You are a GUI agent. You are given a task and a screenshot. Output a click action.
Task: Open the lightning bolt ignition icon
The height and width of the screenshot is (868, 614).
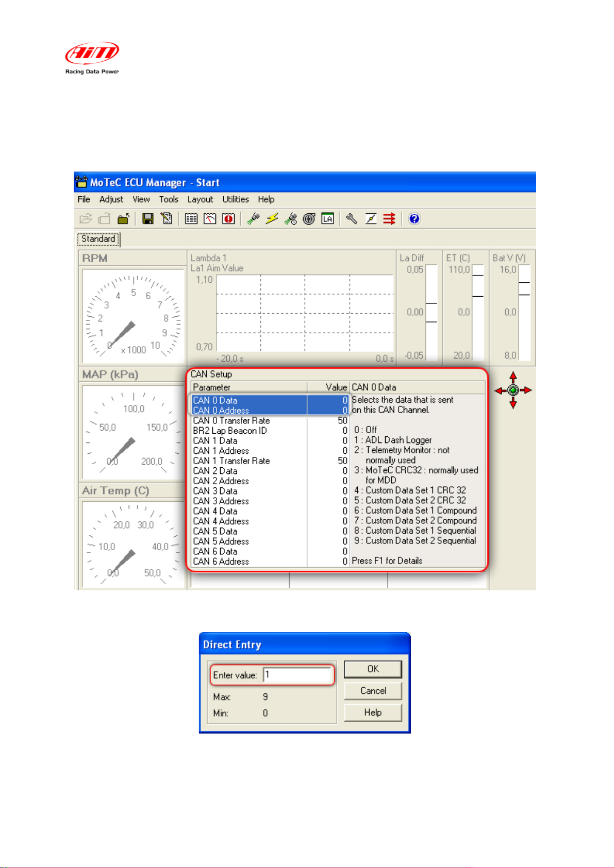[272, 219]
